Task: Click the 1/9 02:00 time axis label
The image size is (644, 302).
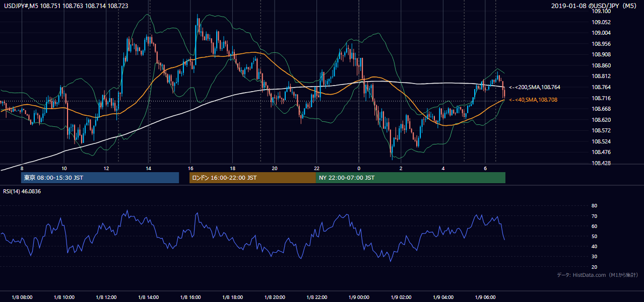Action: pyautogui.click(x=401, y=297)
